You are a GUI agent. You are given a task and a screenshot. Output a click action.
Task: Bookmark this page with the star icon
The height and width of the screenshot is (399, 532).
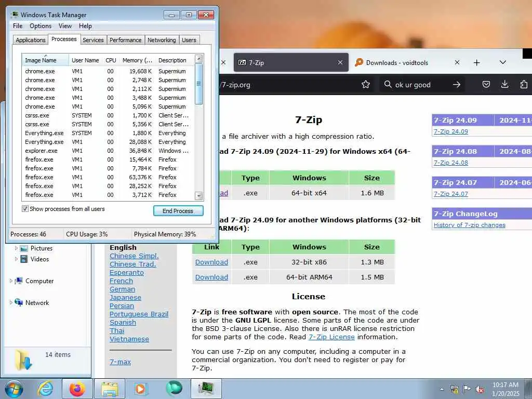pyautogui.click(x=366, y=85)
